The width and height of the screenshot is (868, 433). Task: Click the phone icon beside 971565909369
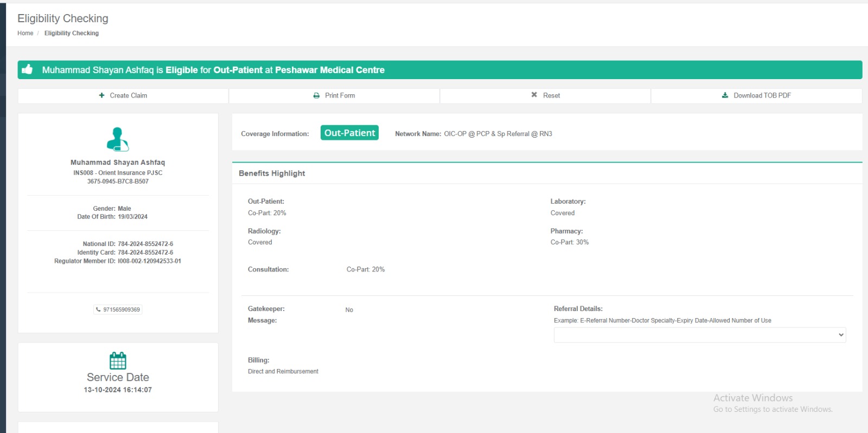98,309
